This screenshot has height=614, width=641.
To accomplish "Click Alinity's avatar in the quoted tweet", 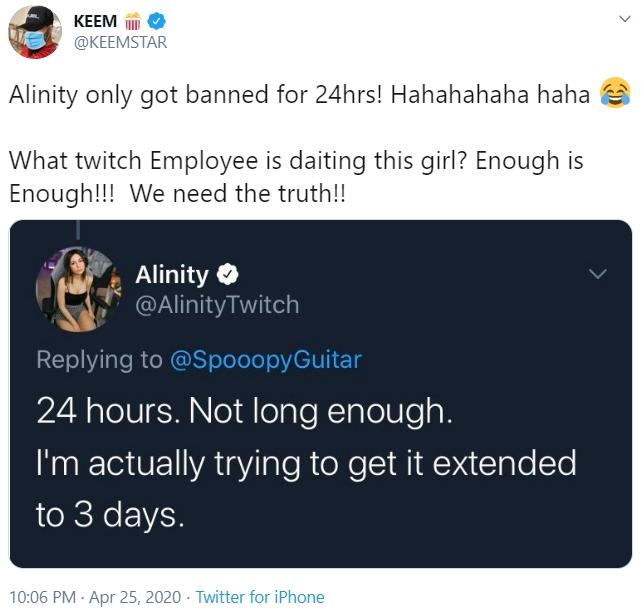I will (x=75, y=288).
